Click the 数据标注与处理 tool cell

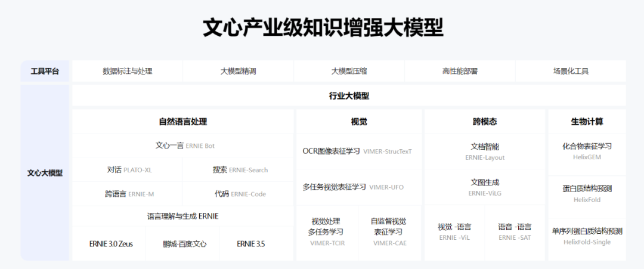pos(127,71)
